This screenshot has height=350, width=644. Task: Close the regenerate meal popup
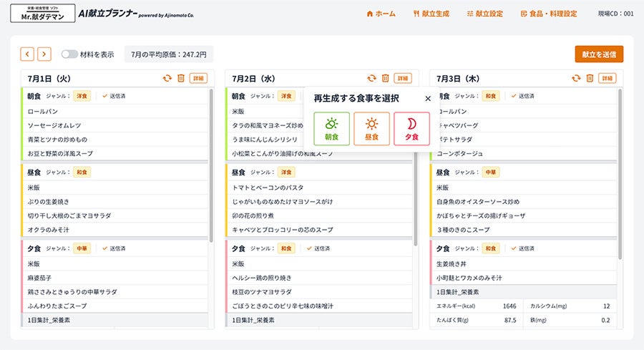(428, 99)
